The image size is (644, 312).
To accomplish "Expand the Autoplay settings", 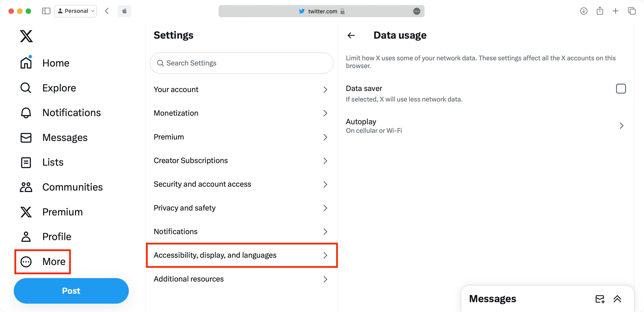I will tap(621, 126).
